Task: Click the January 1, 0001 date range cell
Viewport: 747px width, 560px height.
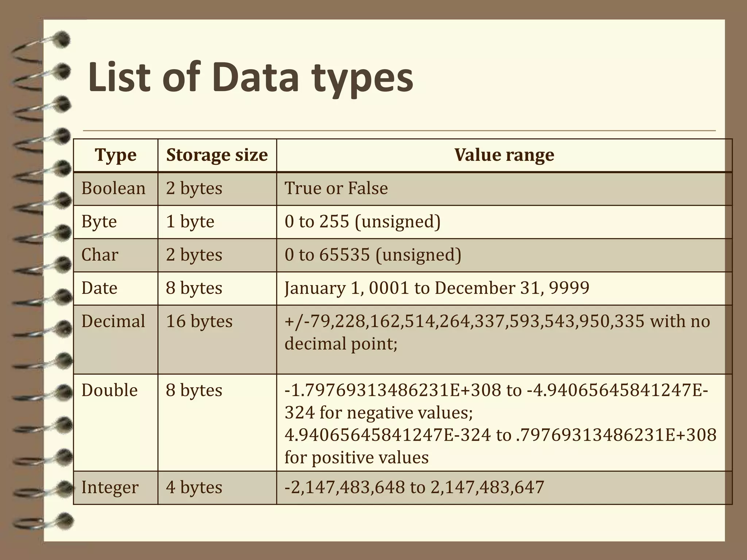Action: (437, 288)
